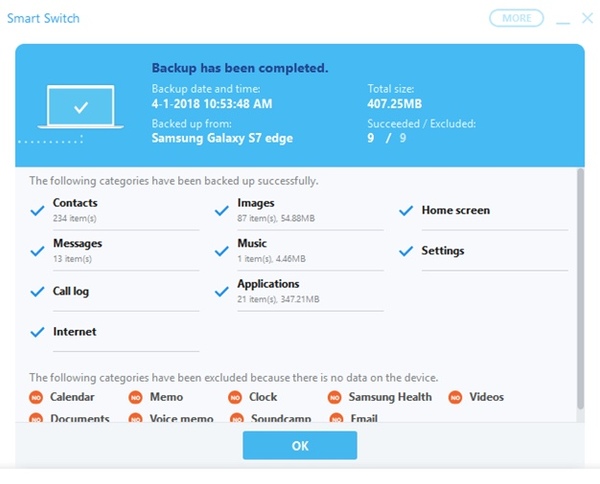Select the Settings category label
600x484 pixels.
pyautogui.click(x=443, y=251)
